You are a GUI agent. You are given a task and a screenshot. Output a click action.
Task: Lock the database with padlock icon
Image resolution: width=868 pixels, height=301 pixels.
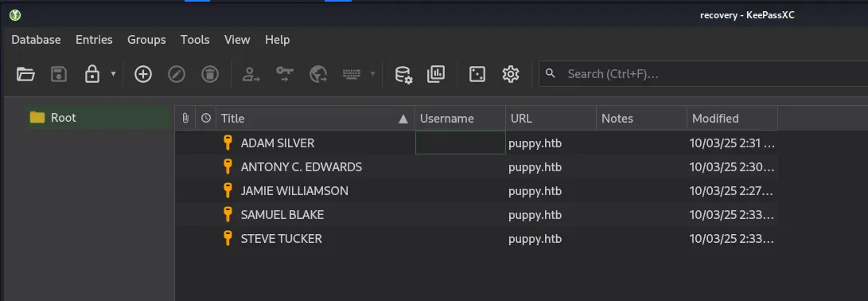tap(92, 74)
